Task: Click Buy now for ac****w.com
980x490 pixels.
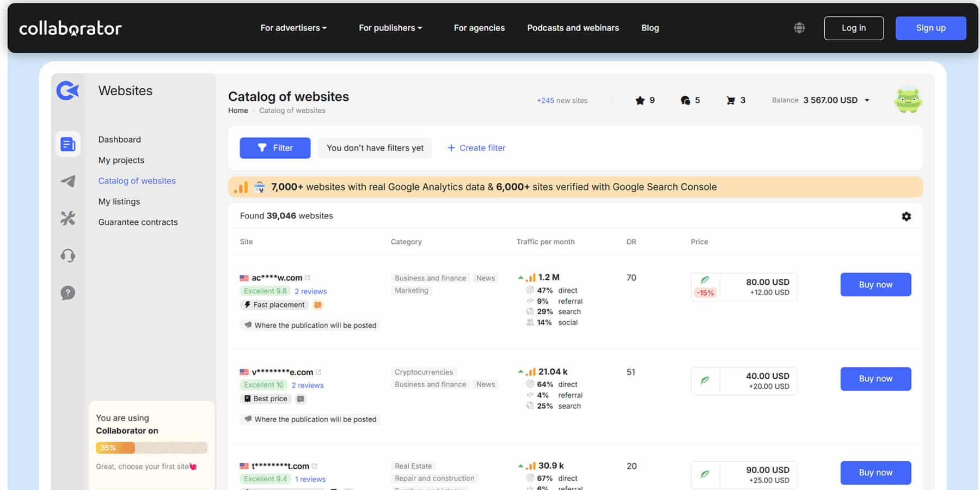Action: coord(875,285)
